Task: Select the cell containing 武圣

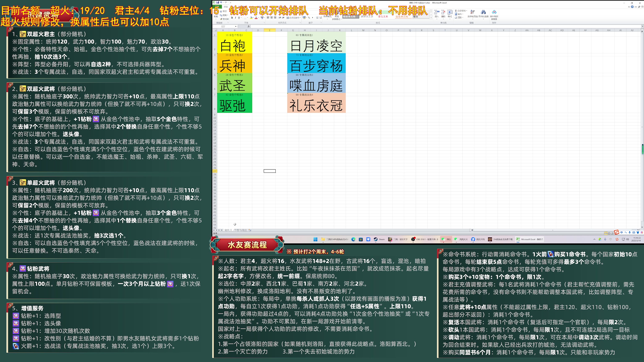Action: point(235,85)
